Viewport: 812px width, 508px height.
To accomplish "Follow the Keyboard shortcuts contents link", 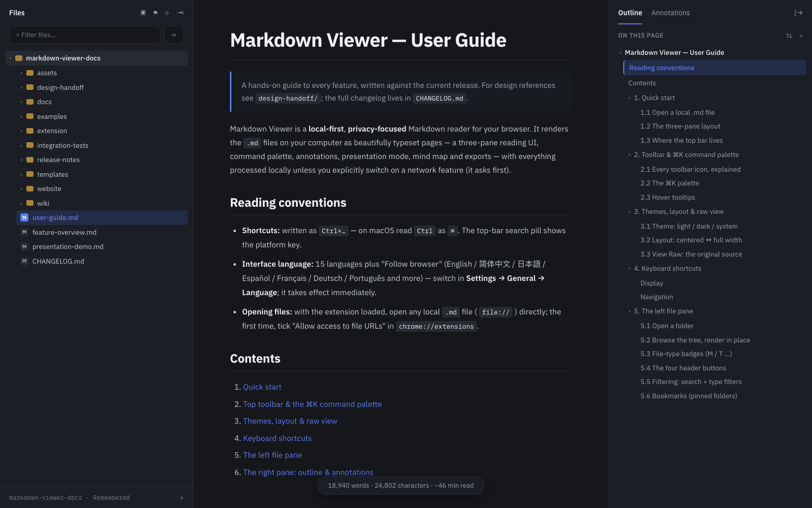I will click(x=277, y=438).
